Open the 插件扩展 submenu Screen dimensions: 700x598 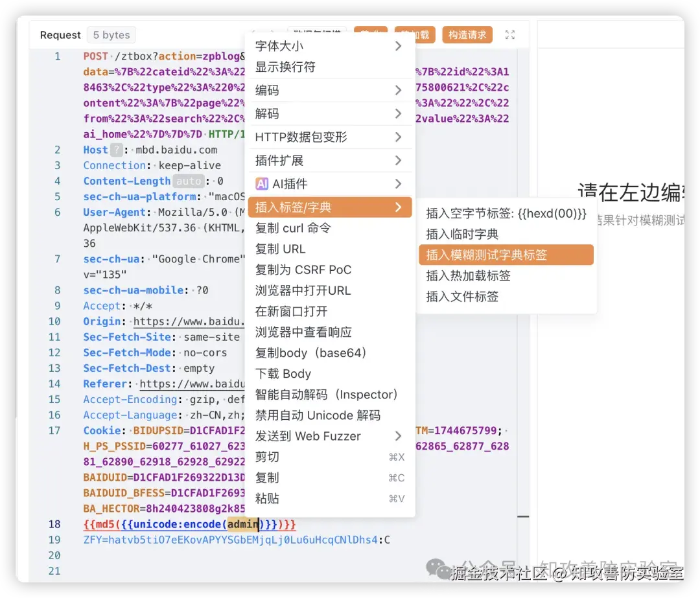pyautogui.click(x=329, y=161)
